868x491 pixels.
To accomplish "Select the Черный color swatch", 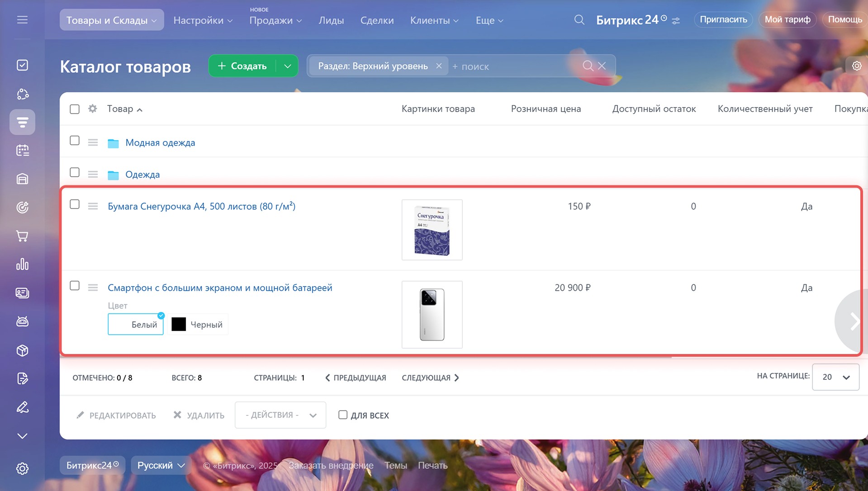I will [198, 325].
